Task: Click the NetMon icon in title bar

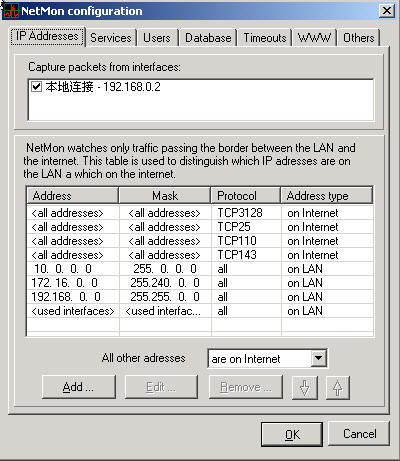Action: [x=11, y=11]
